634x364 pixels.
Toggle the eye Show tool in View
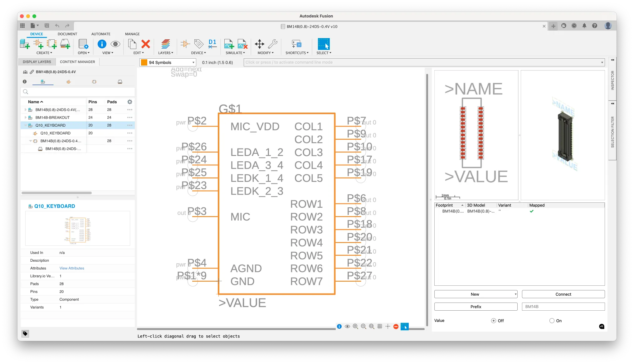tap(115, 44)
